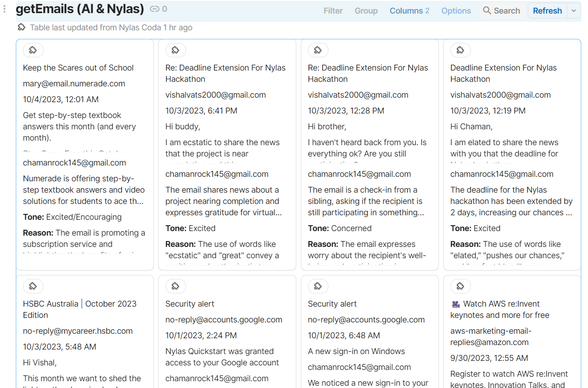The image size is (588, 388).
Task: Click date 10/3/2023, 5:48 AM
Action: click(60, 347)
